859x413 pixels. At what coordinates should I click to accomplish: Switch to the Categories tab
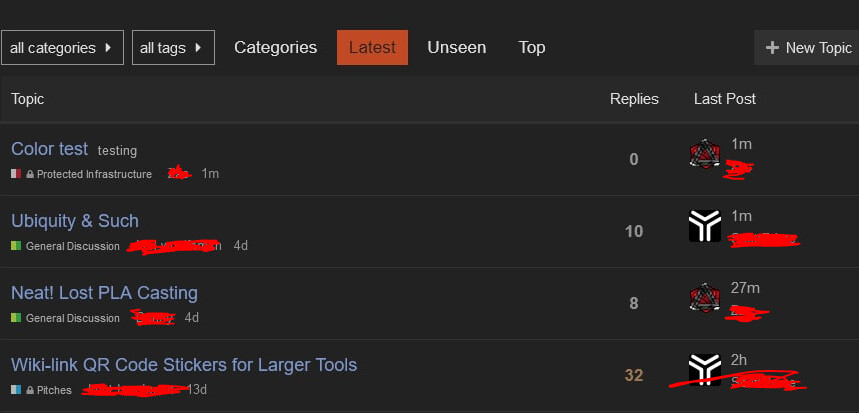(275, 47)
